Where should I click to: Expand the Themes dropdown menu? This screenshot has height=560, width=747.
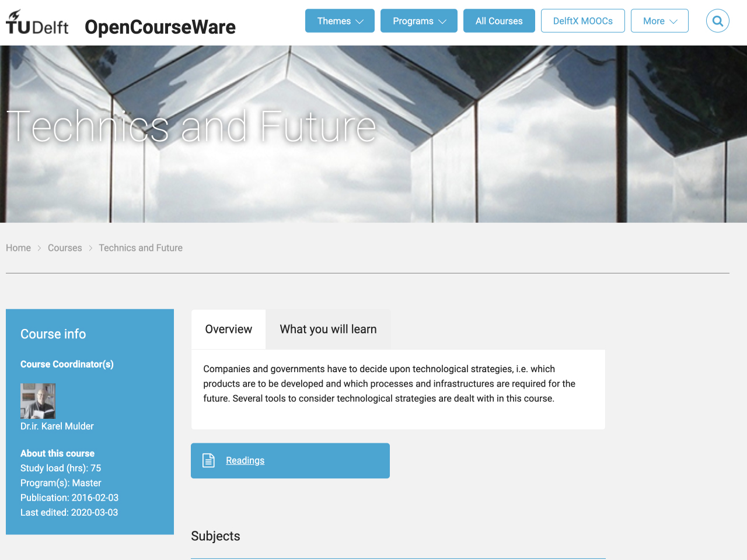tap(340, 21)
